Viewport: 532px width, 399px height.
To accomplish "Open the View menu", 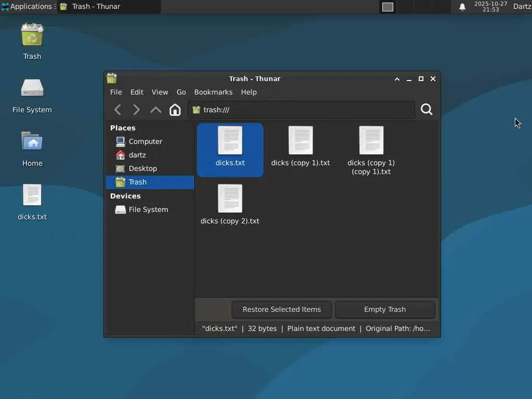I will coord(160,92).
